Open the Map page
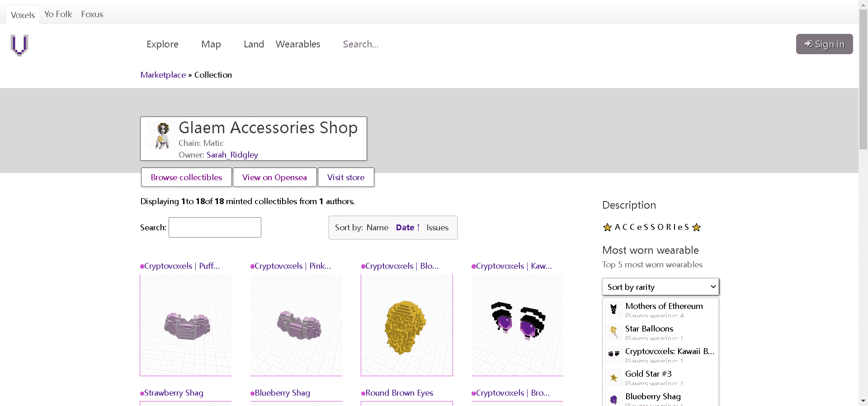Screen dimensions: 868x406 click(x=211, y=44)
